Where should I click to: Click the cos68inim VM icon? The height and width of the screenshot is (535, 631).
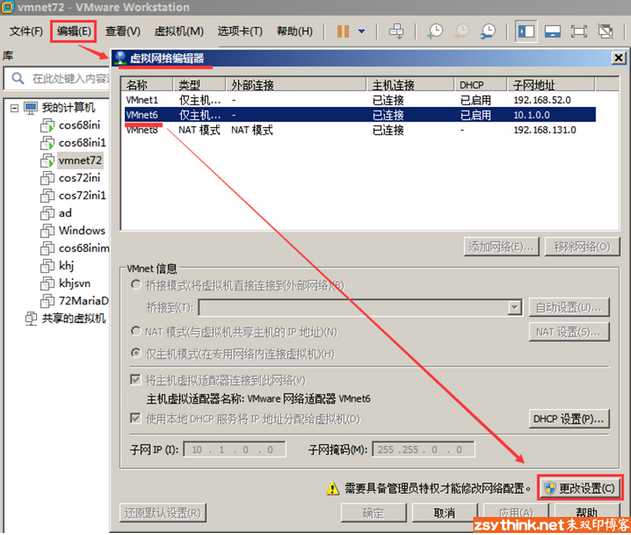click(47, 248)
